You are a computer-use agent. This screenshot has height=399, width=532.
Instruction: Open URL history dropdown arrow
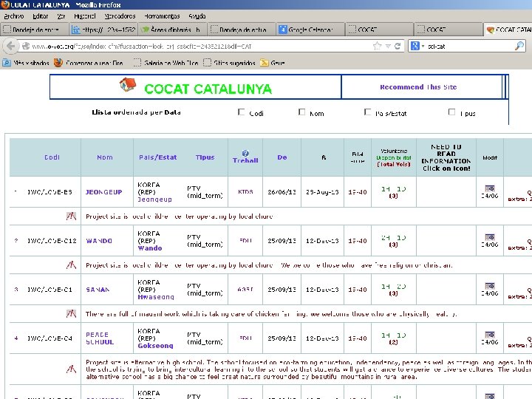tap(388, 46)
